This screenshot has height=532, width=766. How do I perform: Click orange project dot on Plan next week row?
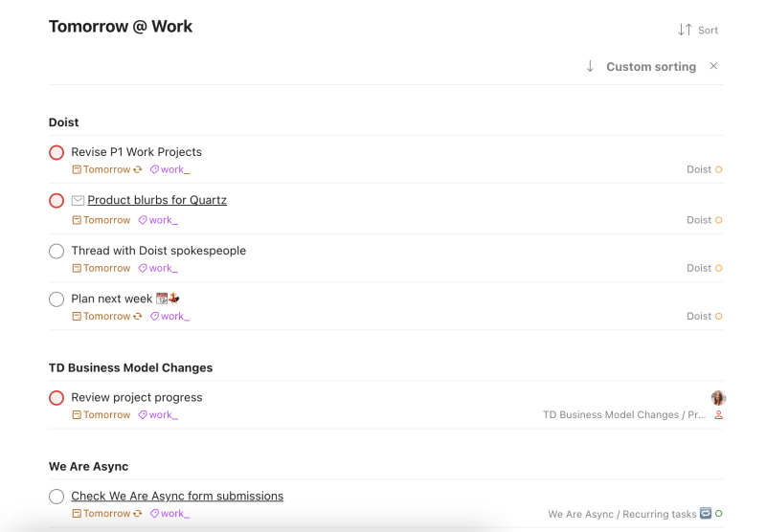(x=719, y=317)
